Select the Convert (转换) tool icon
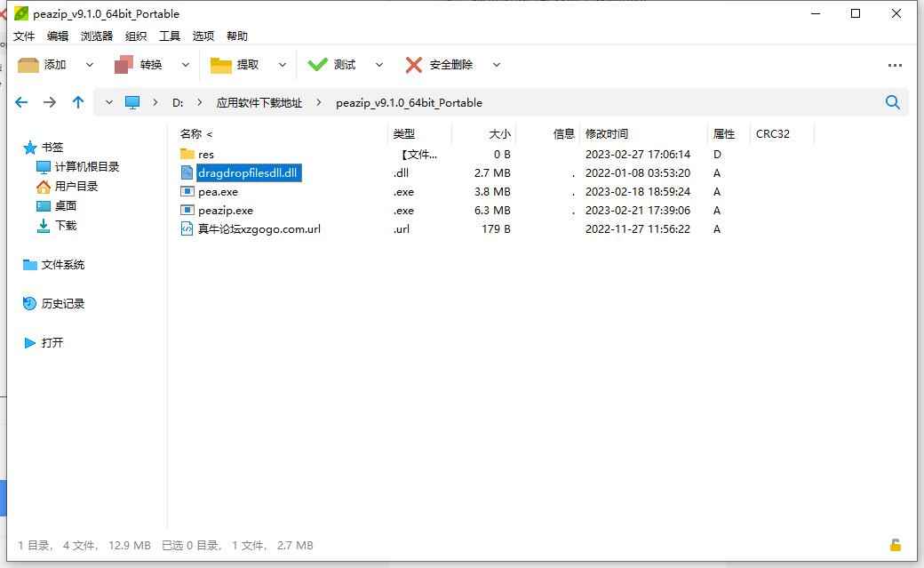 tap(124, 64)
